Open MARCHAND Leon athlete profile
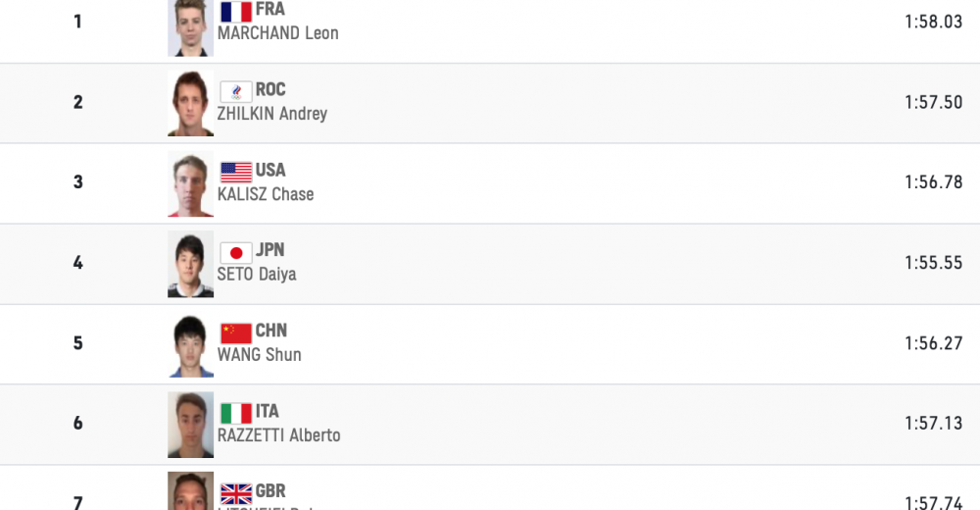 coord(277,33)
